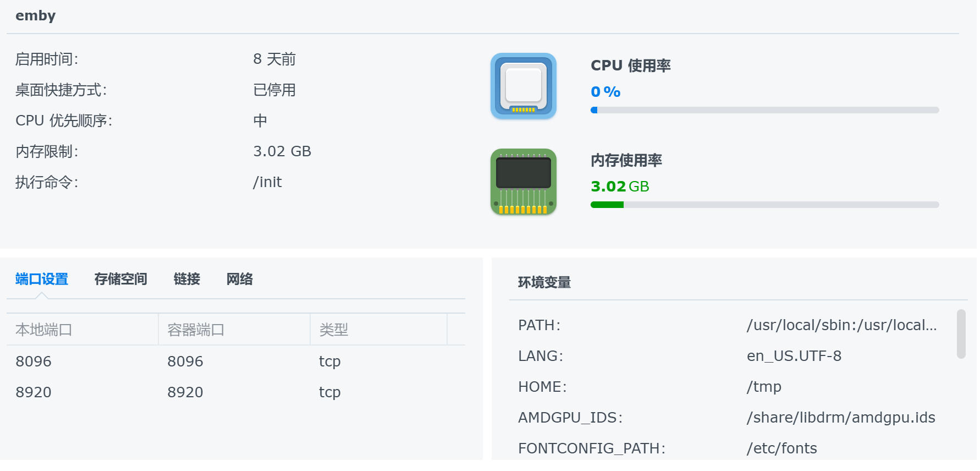Click the LANG en_US.UTF-8 value
This screenshot has height=471, width=980.
(794, 356)
